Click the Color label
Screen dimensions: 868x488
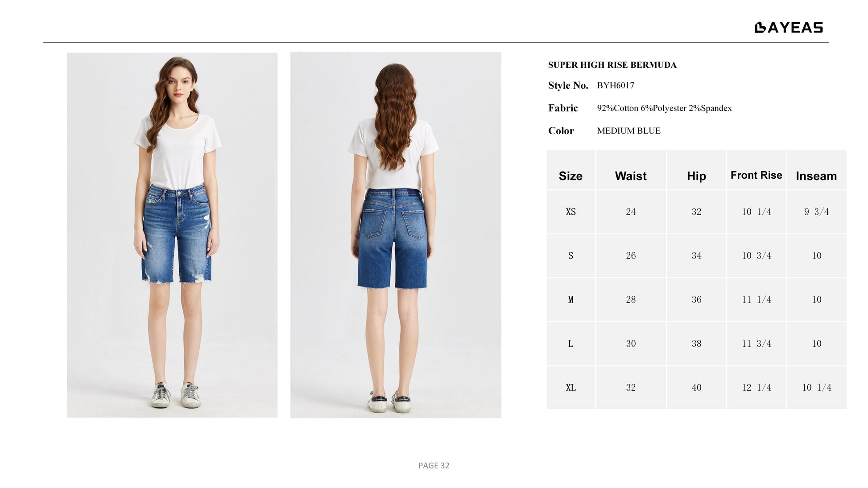coord(561,131)
